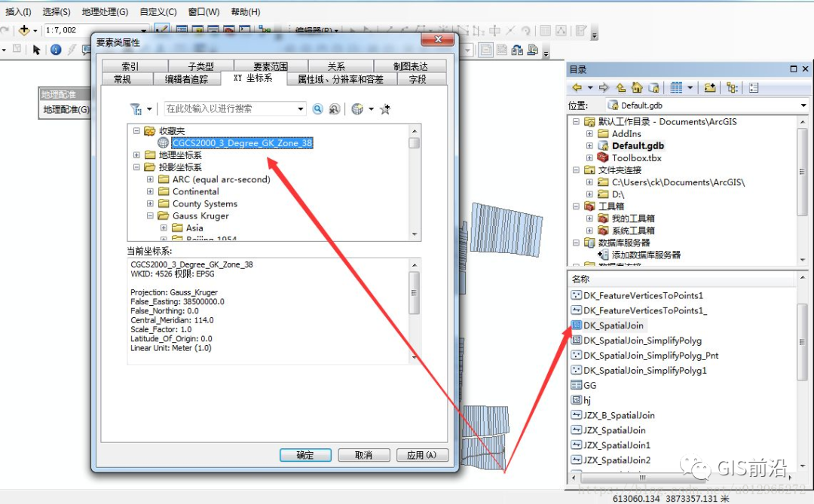Screen dimensions: 814x504
Task: Open the 窗口(W) menu
Action: click(203, 11)
